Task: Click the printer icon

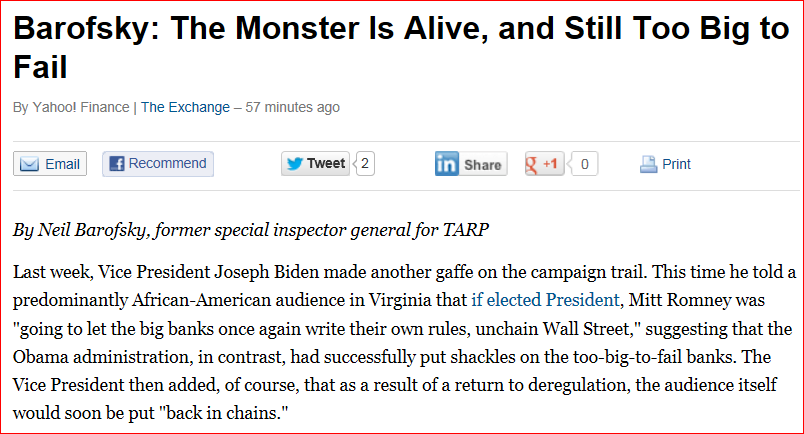Action: point(649,164)
